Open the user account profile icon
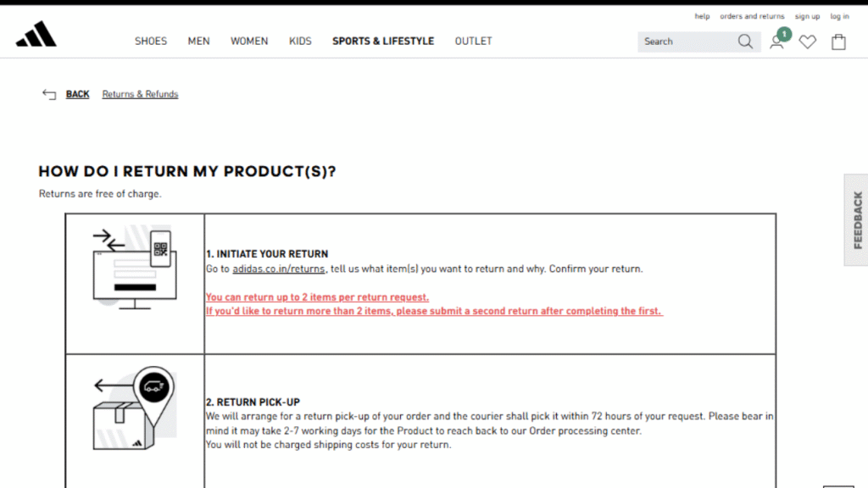868x488 pixels. 776,42
